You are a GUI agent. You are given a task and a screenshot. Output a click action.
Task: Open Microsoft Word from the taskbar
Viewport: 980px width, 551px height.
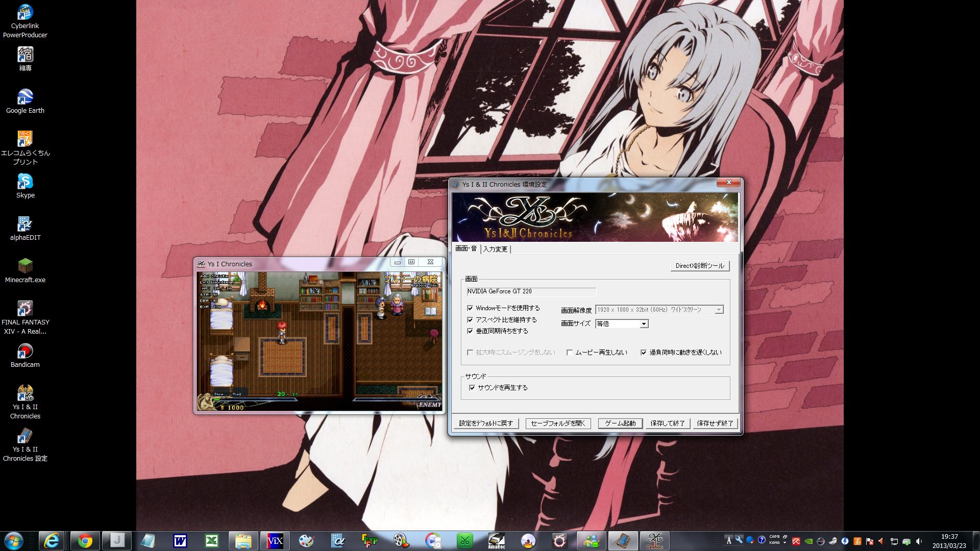click(x=180, y=541)
